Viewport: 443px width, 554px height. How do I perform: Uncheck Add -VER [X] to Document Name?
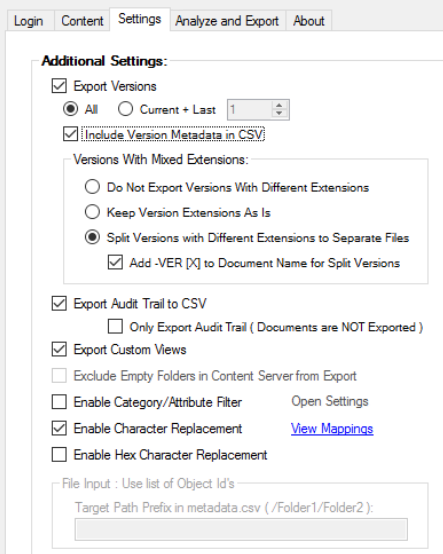[x=115, y=263]
